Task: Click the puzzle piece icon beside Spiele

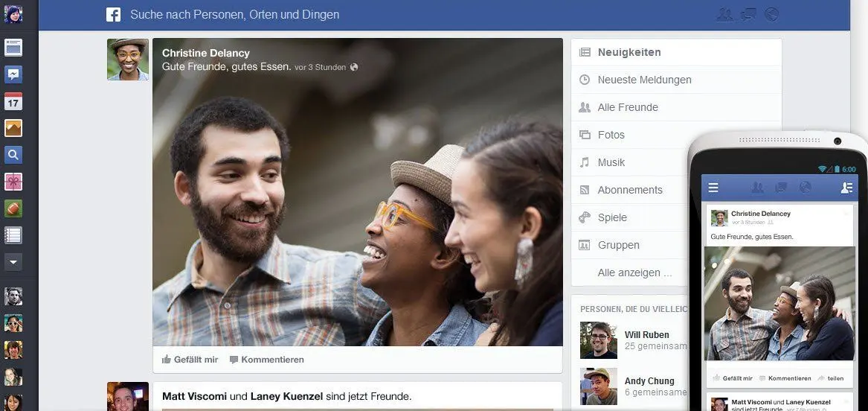Action: 585,217
